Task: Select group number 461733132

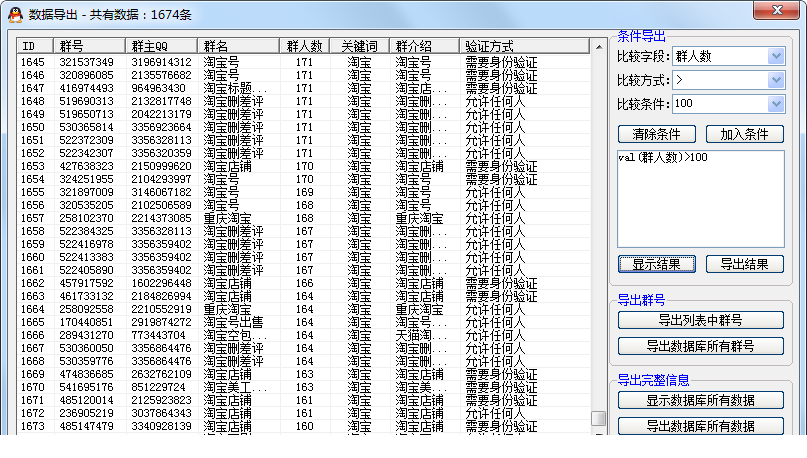Action: (86, 296)
